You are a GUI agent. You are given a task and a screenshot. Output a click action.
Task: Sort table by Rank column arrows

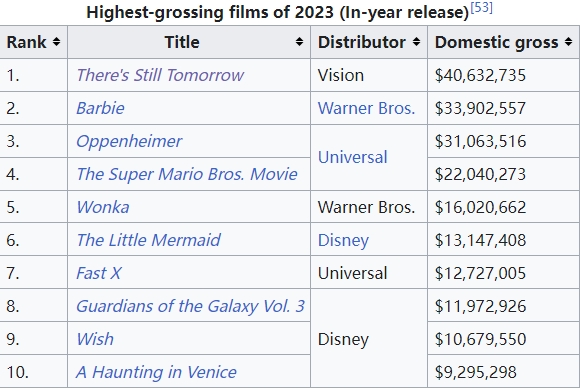(x=56, y=42)
